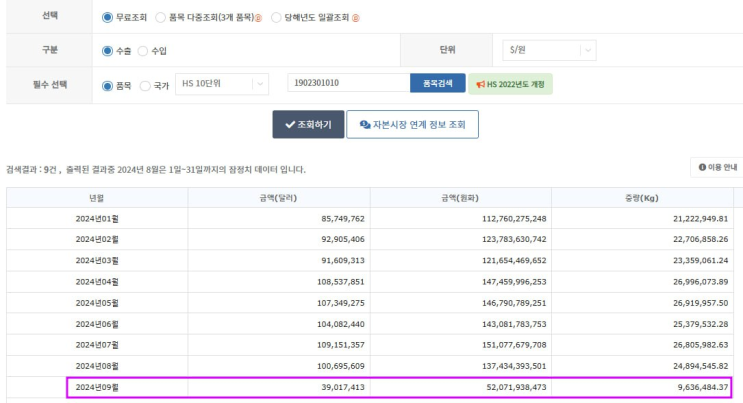Screen dimensions: 743x403
Task: Click the info icon on 이용 안내
Action: (x=702, y=168)
